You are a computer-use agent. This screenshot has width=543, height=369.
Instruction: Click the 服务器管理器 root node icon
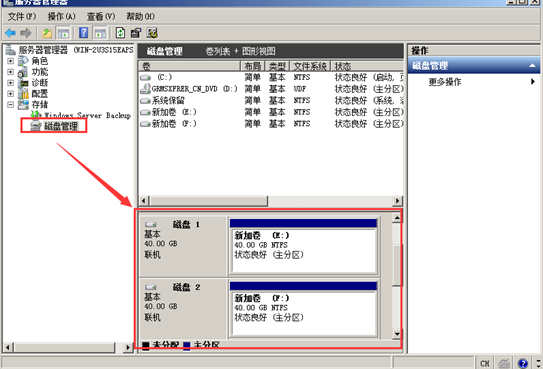[x=10, y=50]
